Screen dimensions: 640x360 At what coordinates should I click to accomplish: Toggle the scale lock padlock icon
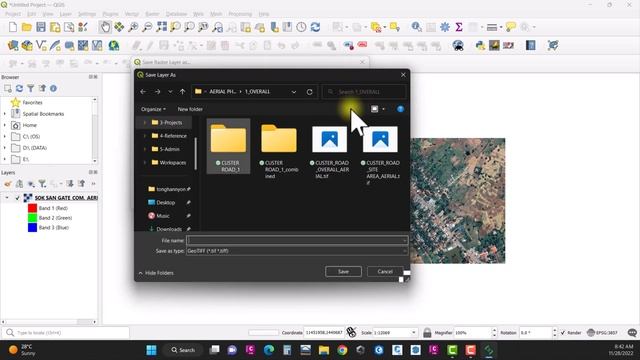coord(427,333)
